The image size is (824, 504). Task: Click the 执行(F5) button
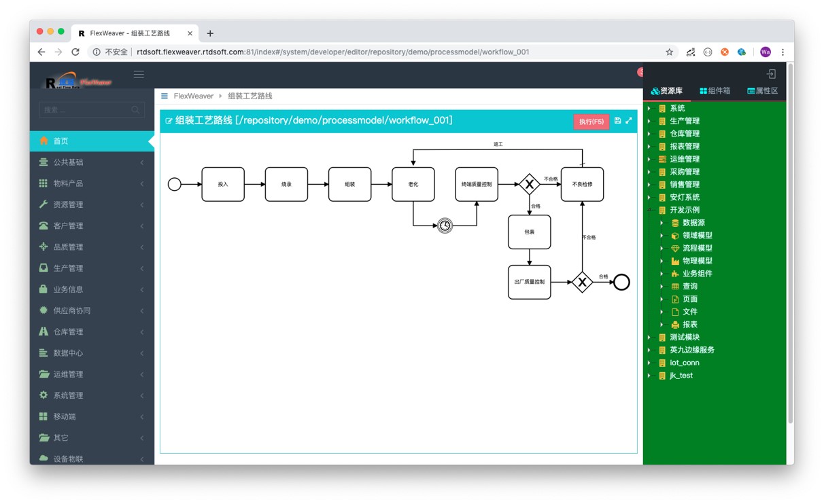click(x=591, y=122)
